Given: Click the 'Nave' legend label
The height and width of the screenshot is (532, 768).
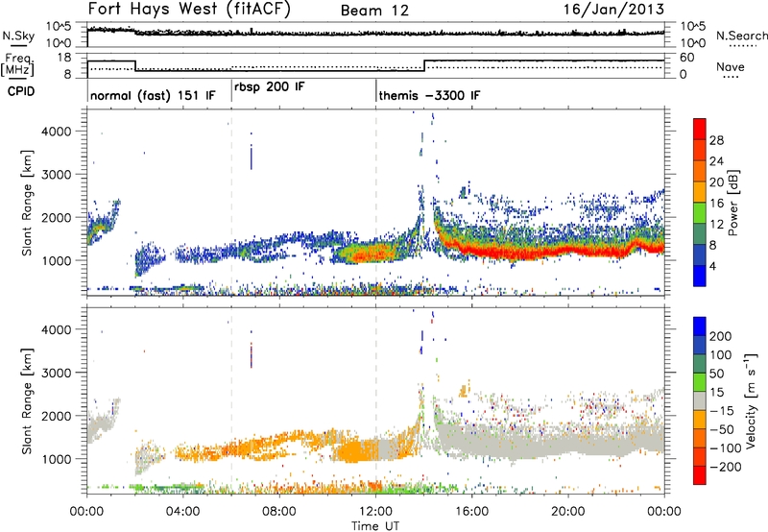Looking at the screenshot, I should [730, 66].
